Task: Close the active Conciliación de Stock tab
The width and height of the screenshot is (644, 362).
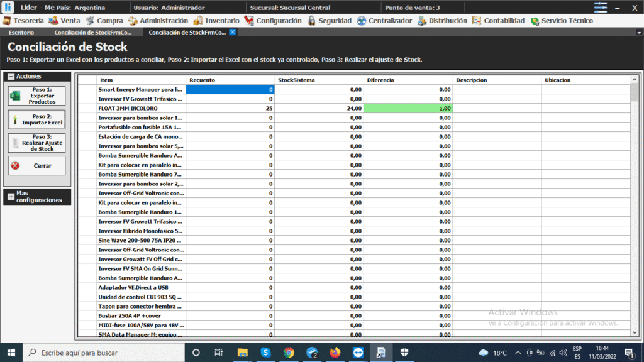Action: tap(233, 32)
